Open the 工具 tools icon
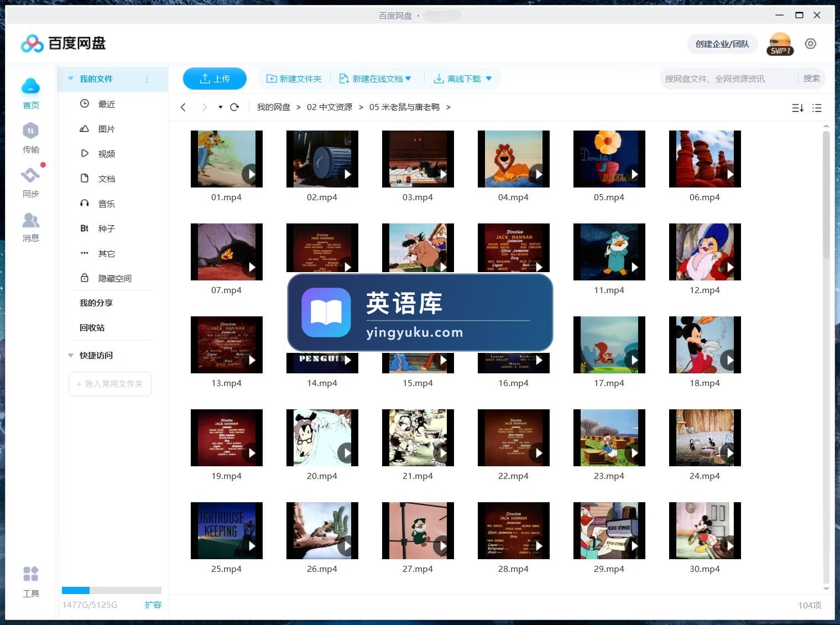This screenshot has width=840, height=625. click(x=31, y=574)
